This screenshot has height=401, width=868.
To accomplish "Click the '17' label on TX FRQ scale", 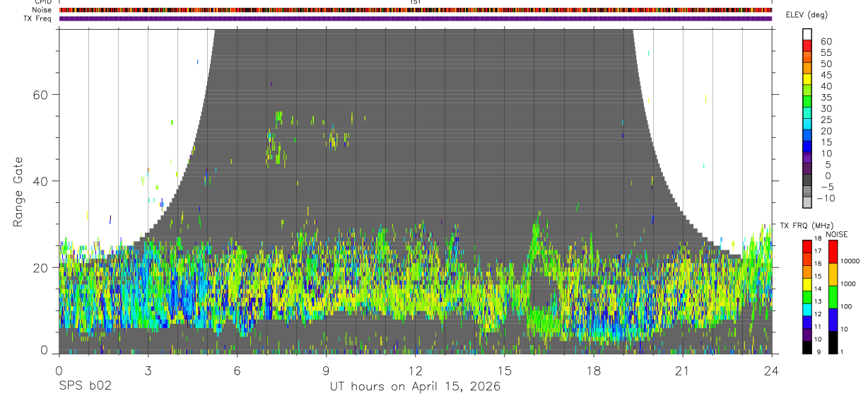I will tap(818, 251).
